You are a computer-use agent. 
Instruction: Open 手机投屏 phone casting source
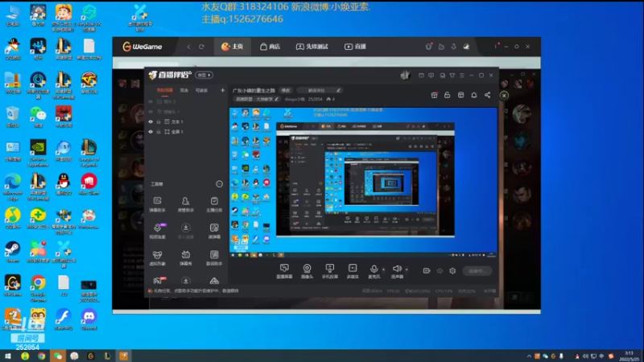[330, 271]
